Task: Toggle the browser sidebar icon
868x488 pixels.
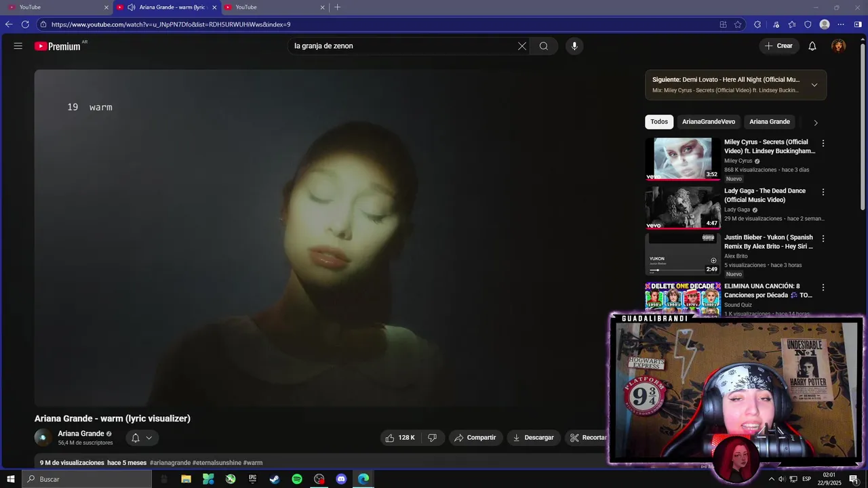Action: tap(858, 24)
